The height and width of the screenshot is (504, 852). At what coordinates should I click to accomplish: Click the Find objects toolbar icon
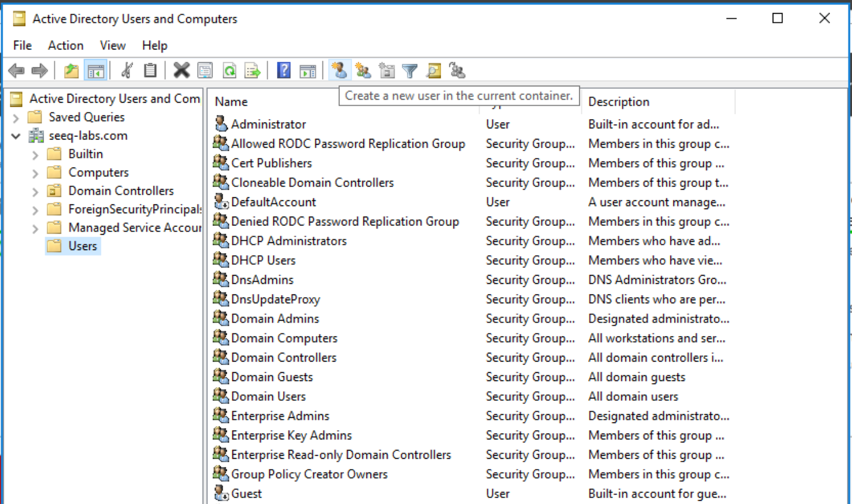coord(433,70)
